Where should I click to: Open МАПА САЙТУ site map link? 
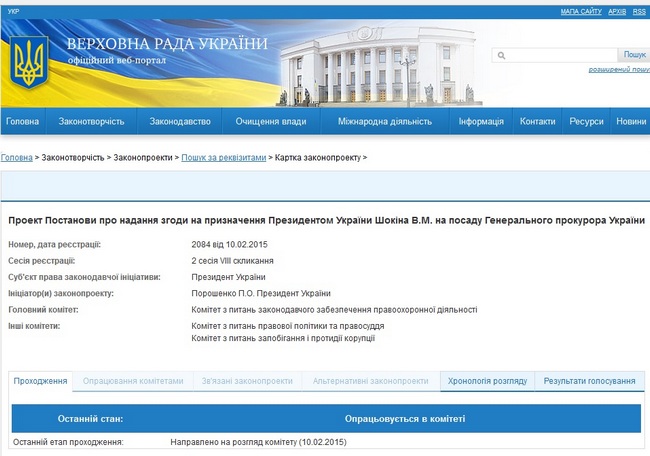click(x=580, y=10)
